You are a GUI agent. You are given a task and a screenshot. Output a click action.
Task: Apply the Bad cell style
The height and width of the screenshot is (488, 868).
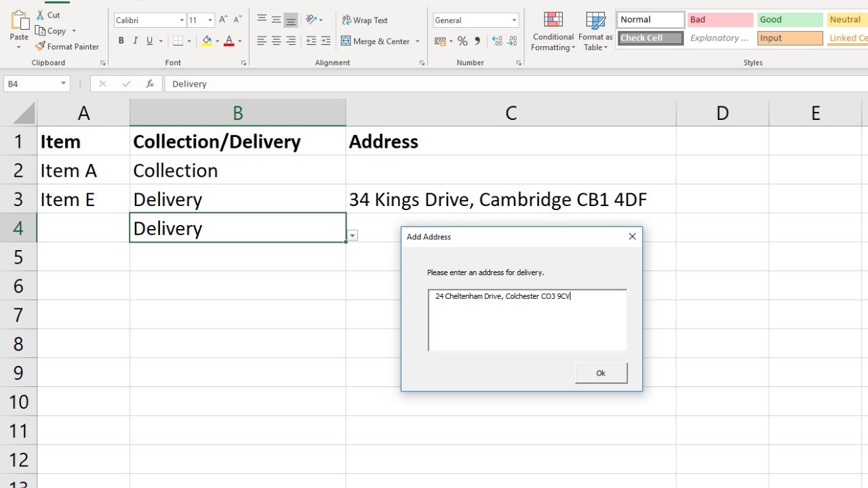(720, 20)
